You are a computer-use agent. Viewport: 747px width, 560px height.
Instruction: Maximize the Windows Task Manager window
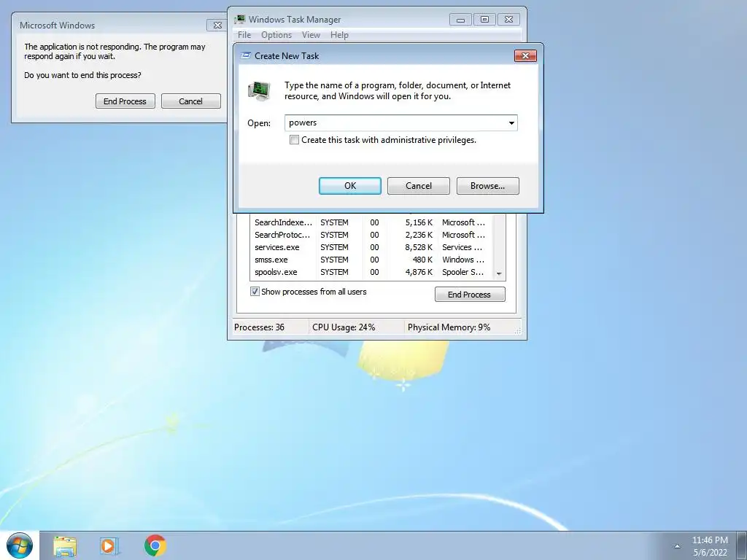click(484, 20)
